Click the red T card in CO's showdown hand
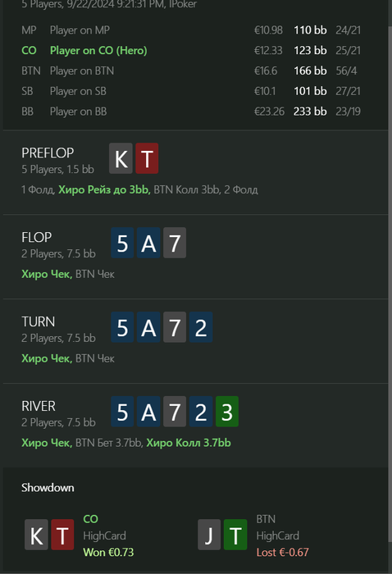The width and height of the screenshot is (392, 574). pos(62,535)
